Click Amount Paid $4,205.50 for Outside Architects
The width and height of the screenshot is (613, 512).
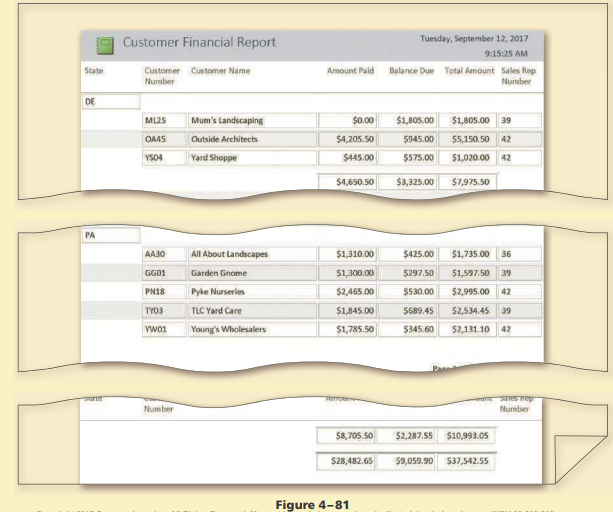(348, 139)
